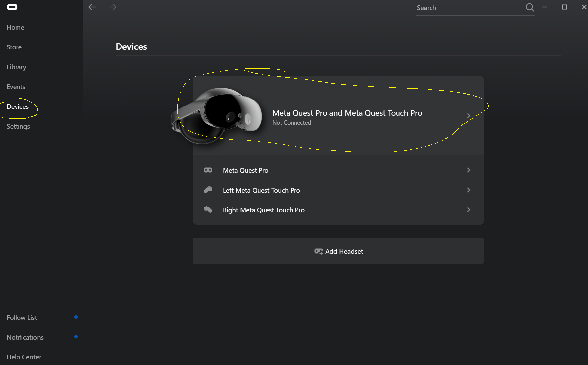Screen dimensions: 588x365
Task: Click the headset product image
Action: [217, 116]
